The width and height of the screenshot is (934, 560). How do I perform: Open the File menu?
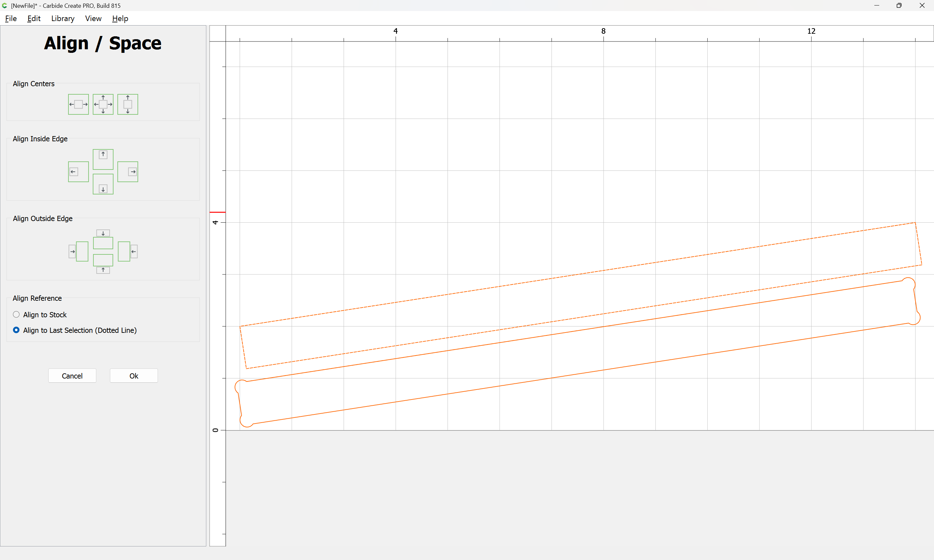[x=11, y=18]
